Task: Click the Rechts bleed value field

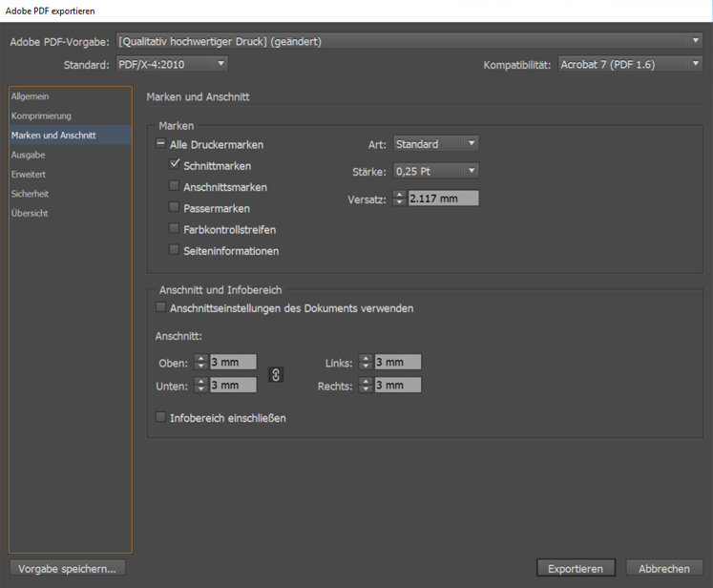Action: (398, 386)
